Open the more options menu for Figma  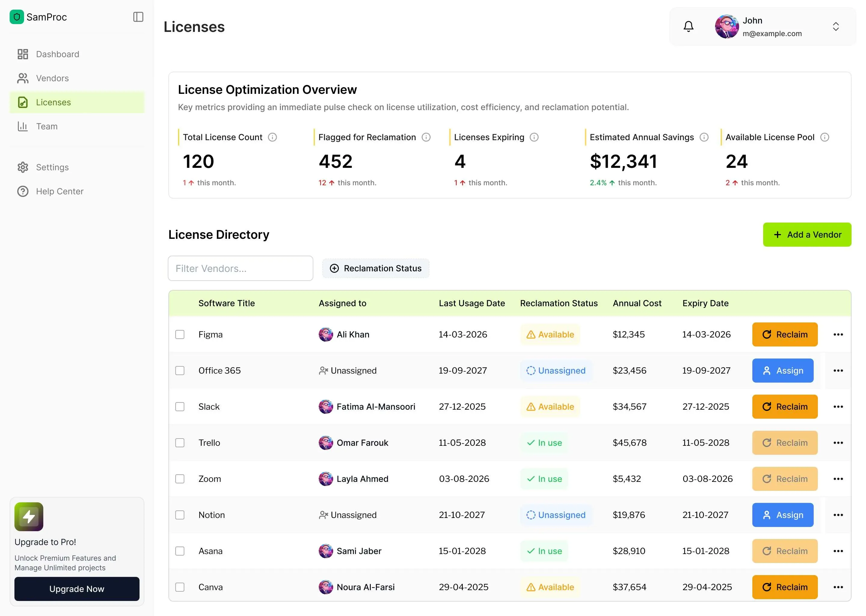[x=838, y=334]
